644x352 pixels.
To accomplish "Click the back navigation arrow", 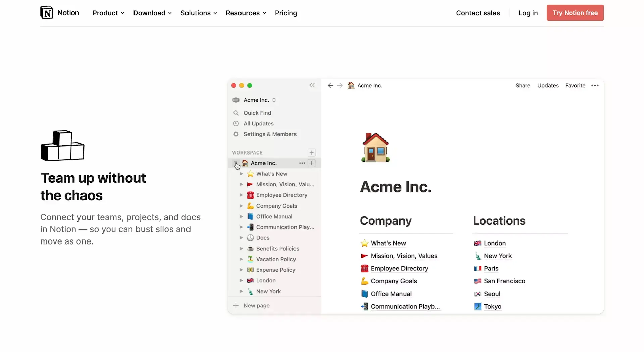I will click(x=330, y=86).
